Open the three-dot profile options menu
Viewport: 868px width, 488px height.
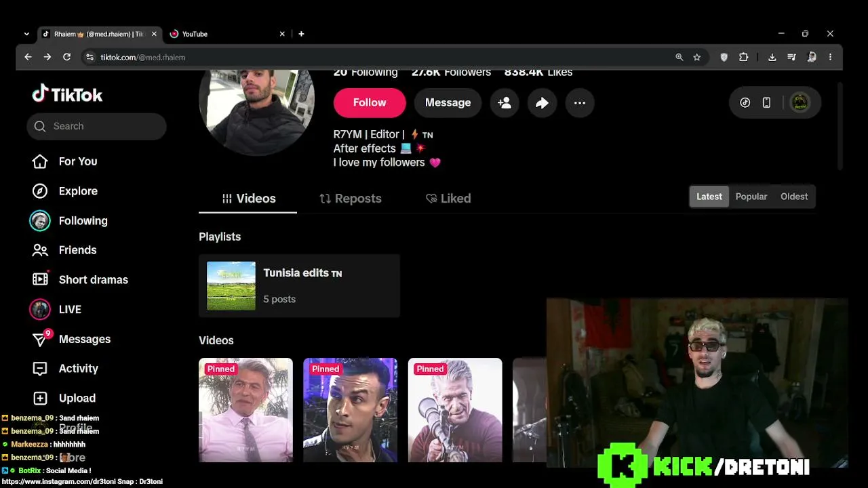point(579,103)
